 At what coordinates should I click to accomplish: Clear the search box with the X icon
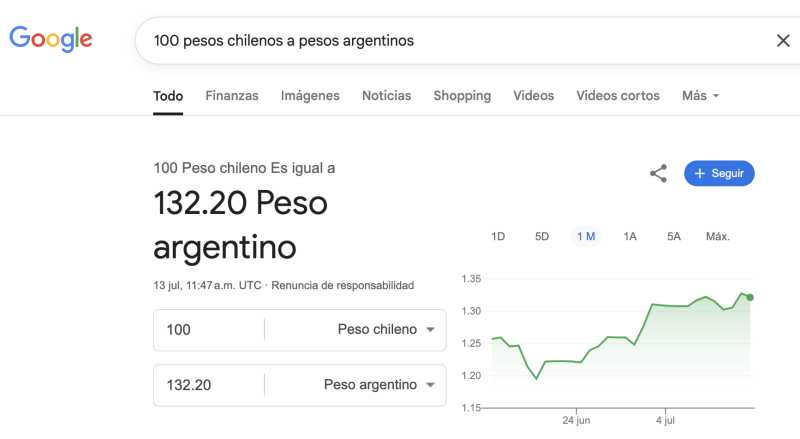(783, 41)
